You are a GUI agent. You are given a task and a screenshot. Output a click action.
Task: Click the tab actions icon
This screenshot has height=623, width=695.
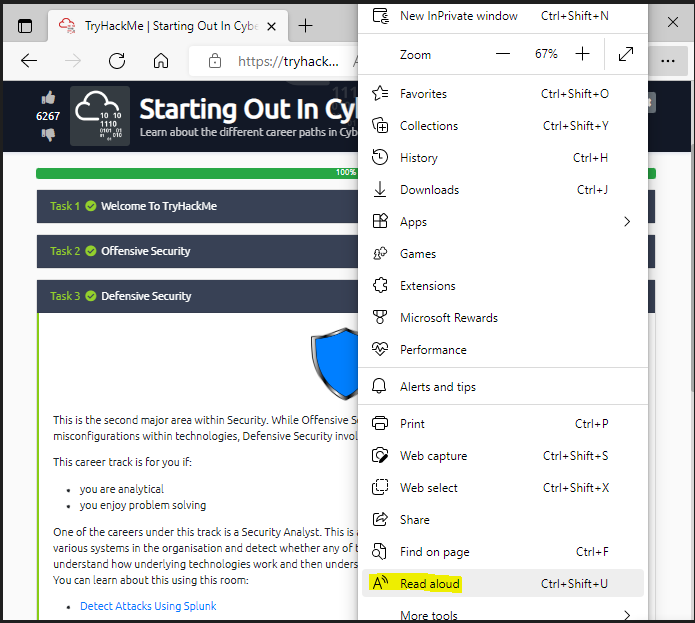pos(25,26)
